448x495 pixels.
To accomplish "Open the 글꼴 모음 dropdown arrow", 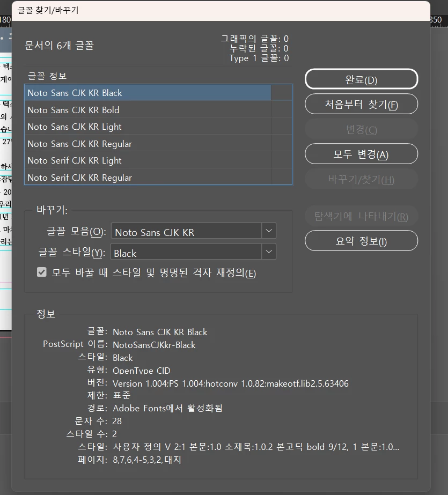I will (269, 231).
